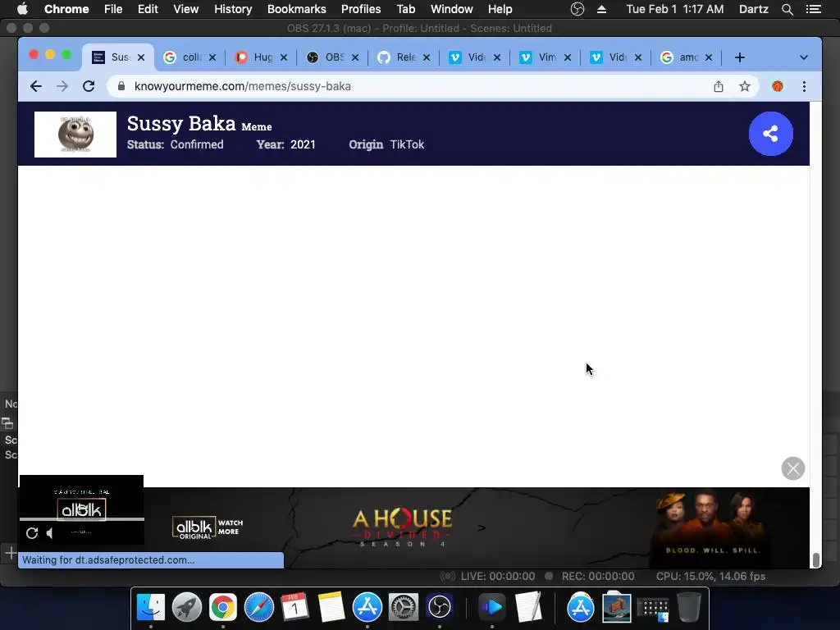Click the TikTok origin link
Viewport: 840px width, 630px height.
coord(407,144)
